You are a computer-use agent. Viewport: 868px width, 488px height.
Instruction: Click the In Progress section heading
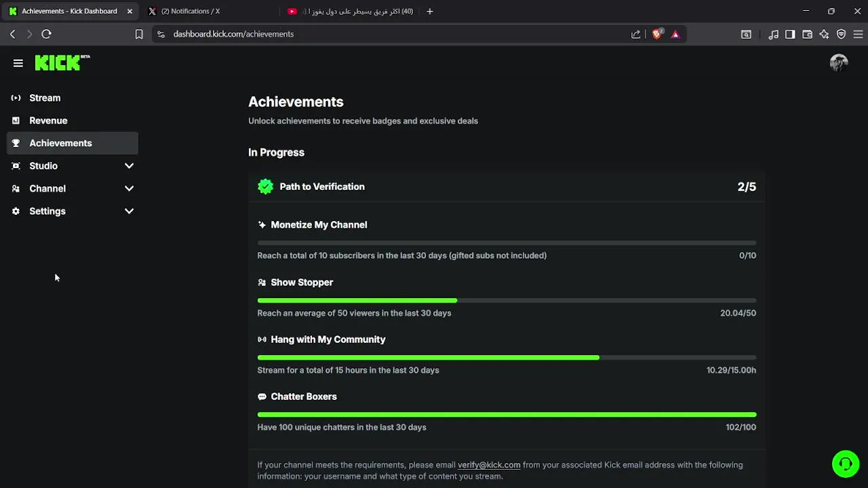coord(276,152)
